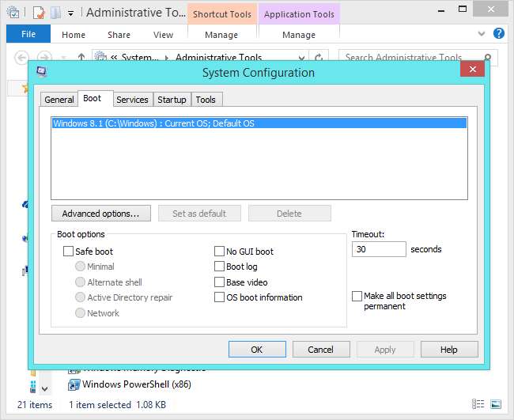Open the recent locations dropdown arrow

64,58
